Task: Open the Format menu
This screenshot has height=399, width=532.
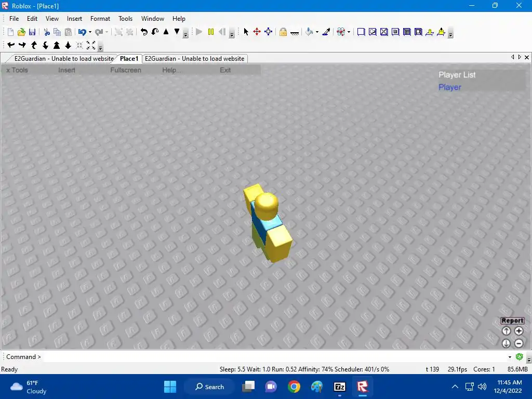Action: (x=100, y=19)
